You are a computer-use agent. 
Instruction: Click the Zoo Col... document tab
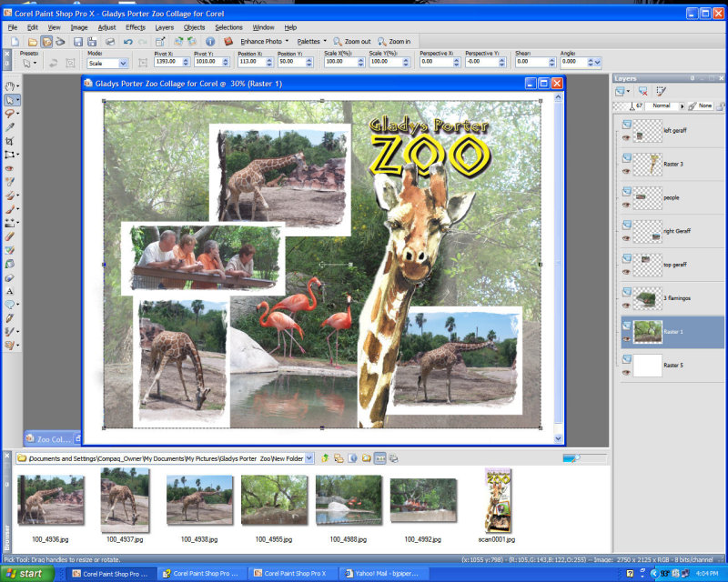[x=53, y=438]
